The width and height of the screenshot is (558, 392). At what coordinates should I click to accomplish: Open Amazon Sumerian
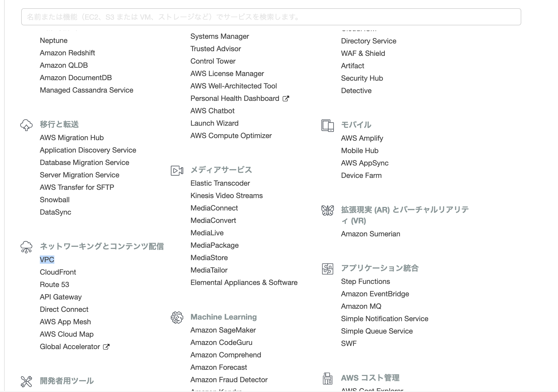[371, 234]
